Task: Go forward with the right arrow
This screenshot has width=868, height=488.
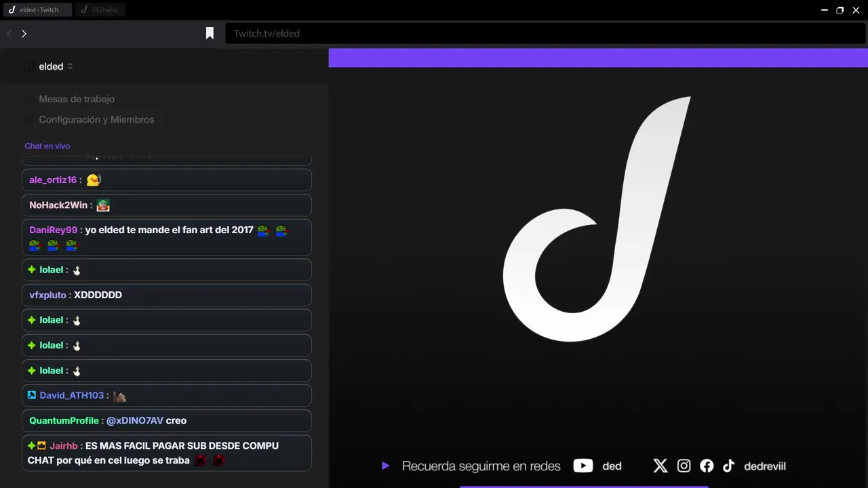Action: [24, 33]
